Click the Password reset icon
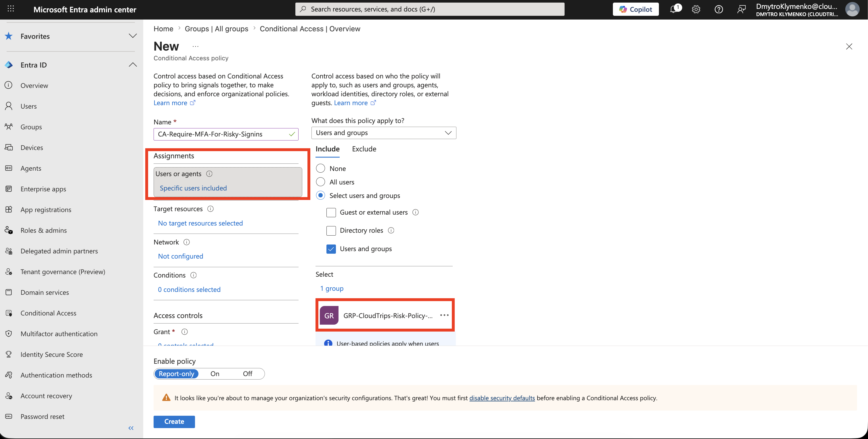The height and width of the screenshot is (439, 868). [x=9, y=416]
